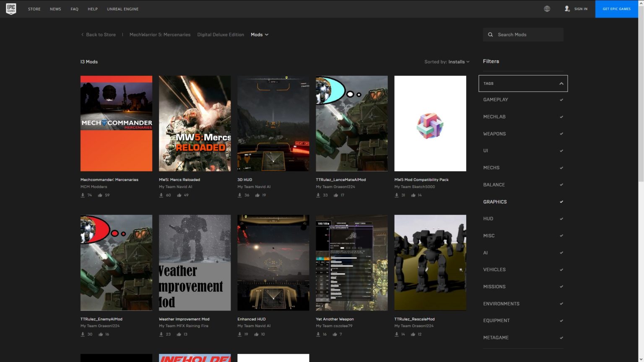Toggle the MECHLAB tag filter
Viewport: 644px width, 362px height.
click(523, 117)
